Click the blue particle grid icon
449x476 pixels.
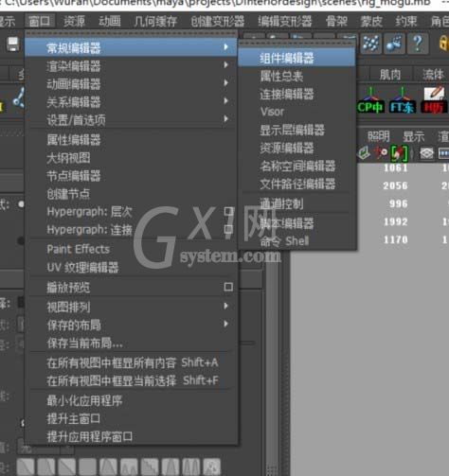(370, 44)
